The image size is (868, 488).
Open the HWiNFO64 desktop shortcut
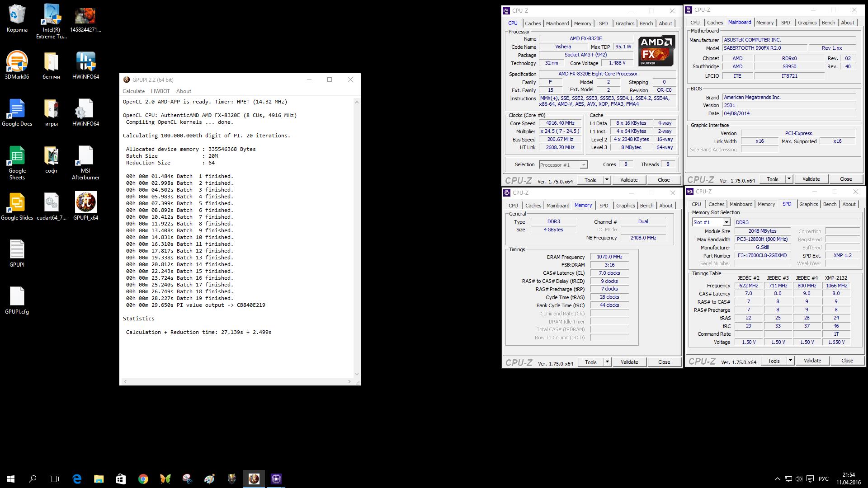pos(85,62)
